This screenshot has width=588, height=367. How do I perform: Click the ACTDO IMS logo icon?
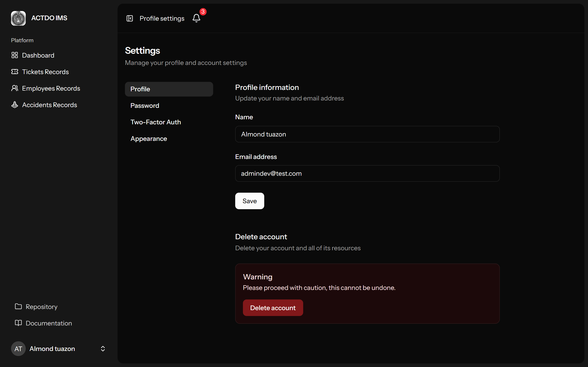(18, 18)
